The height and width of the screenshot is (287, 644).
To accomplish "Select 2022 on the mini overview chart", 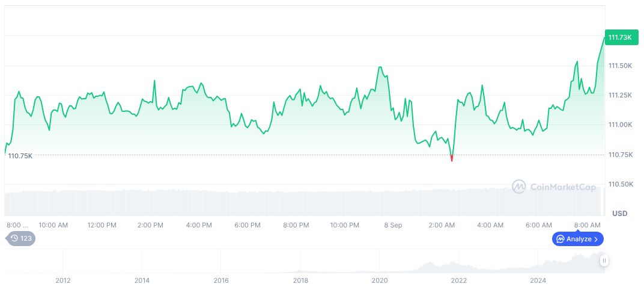I will click(x=459, y=280).
